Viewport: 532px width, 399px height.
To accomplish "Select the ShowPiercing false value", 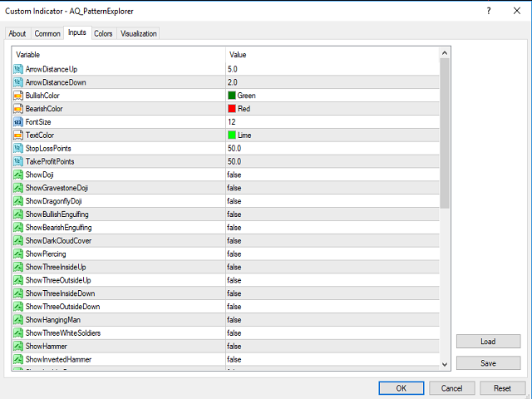I will pos(234,254).
